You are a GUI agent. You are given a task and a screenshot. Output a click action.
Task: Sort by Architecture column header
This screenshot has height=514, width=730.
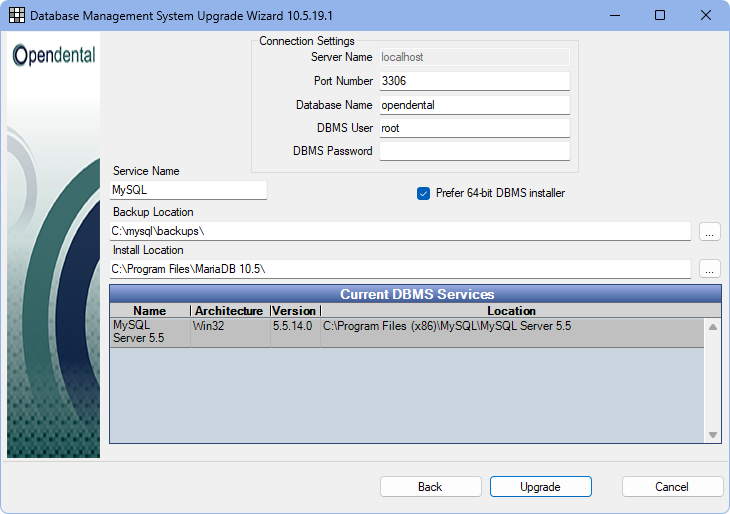click(230, 311)
